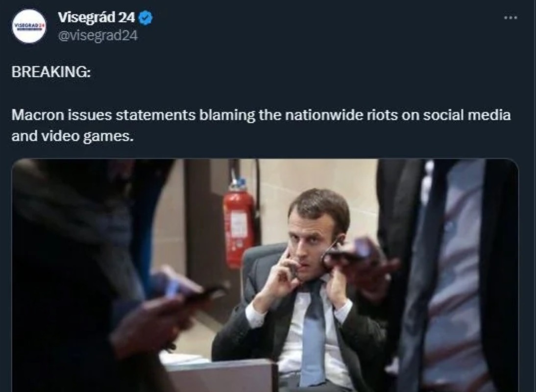Click the word Macron in the tweet
The width and height of the screenshot is (536, 392).
(x=38, y=115)
